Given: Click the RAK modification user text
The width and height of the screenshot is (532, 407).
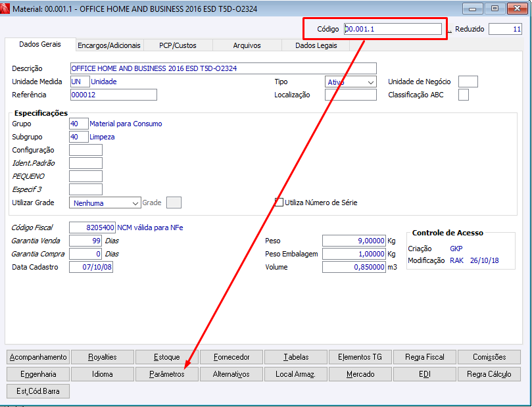Looking at the screenshot, I should [x=456, y=260].
